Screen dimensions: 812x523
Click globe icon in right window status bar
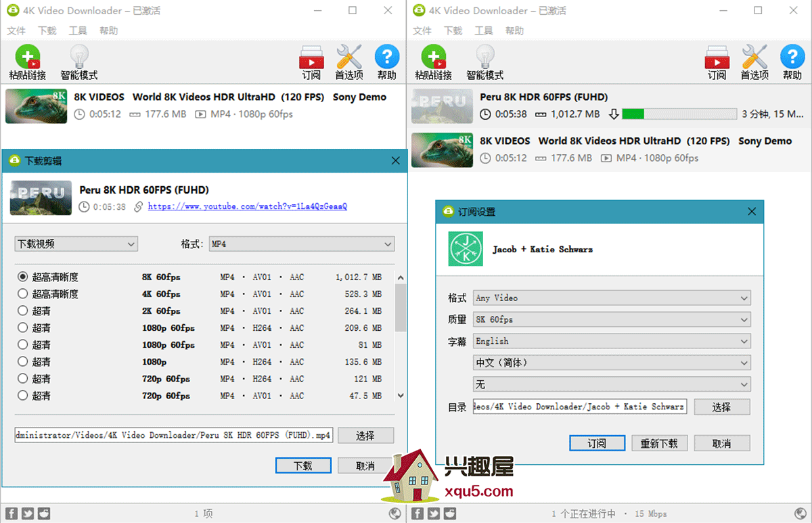800,514
